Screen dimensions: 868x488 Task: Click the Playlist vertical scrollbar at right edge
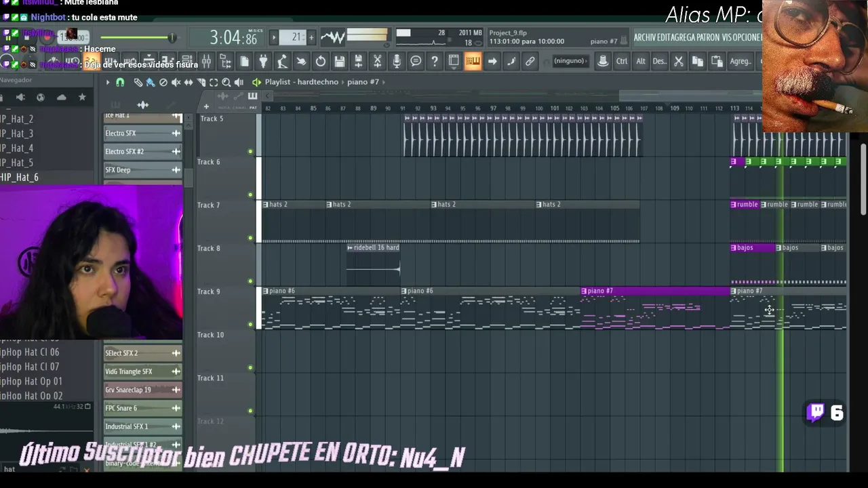tap(863, 180)
